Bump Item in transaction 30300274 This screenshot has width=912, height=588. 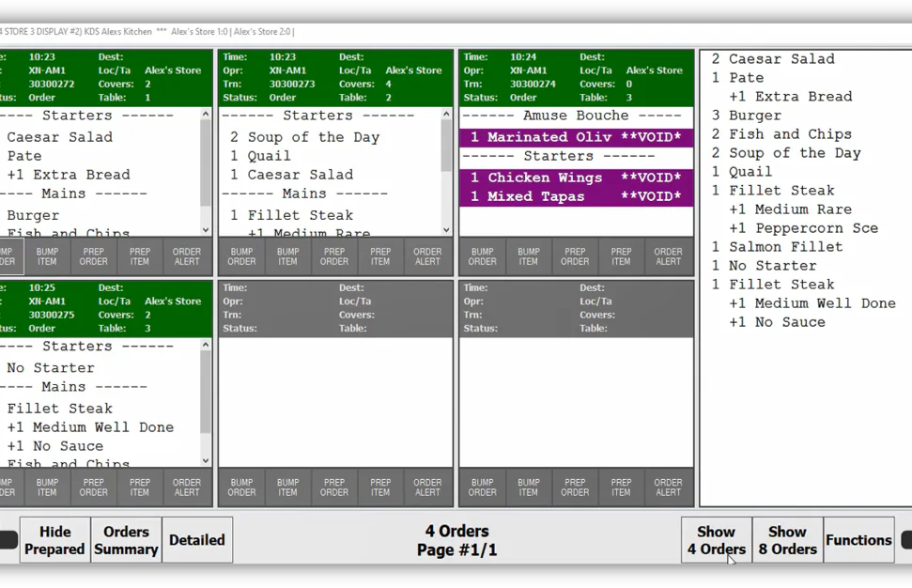click(x=529, y=256)
